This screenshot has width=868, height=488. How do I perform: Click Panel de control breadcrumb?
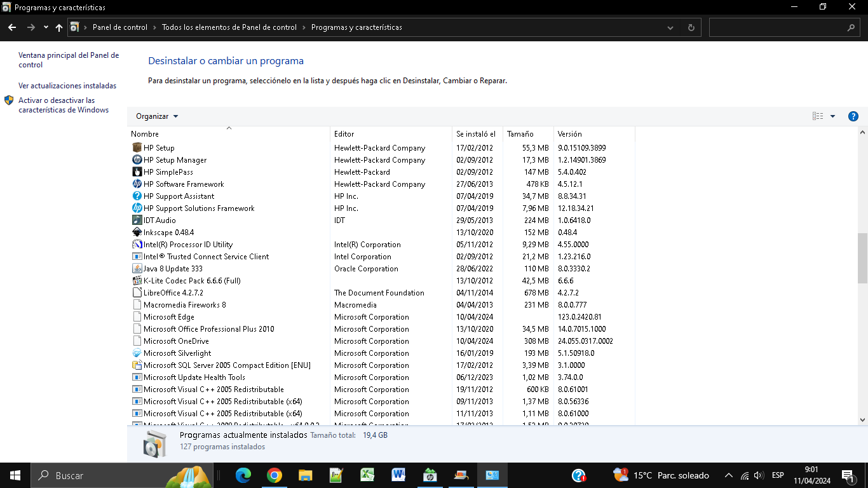coord(120,27)
